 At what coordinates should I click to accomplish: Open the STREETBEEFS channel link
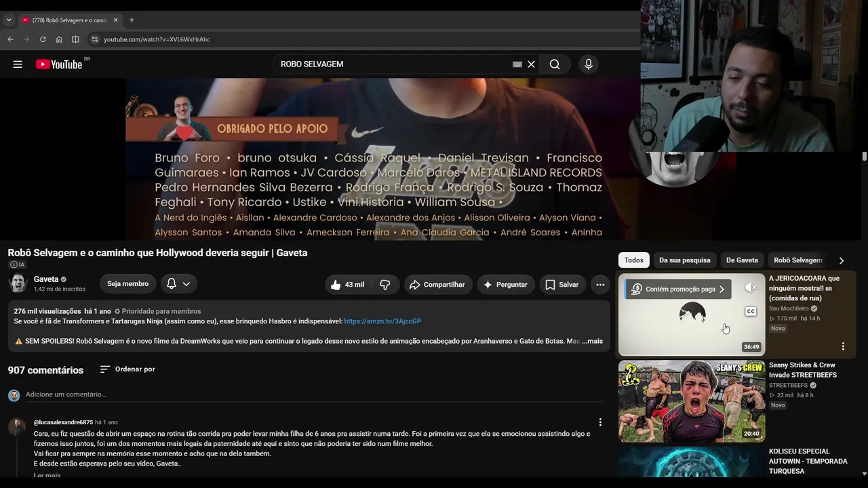tap(788, 386)
